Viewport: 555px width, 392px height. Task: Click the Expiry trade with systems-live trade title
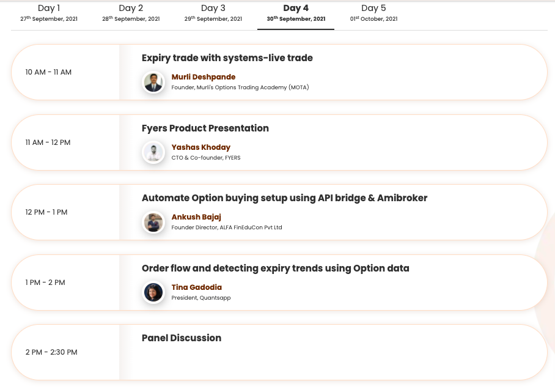click(x=227, y=58)
